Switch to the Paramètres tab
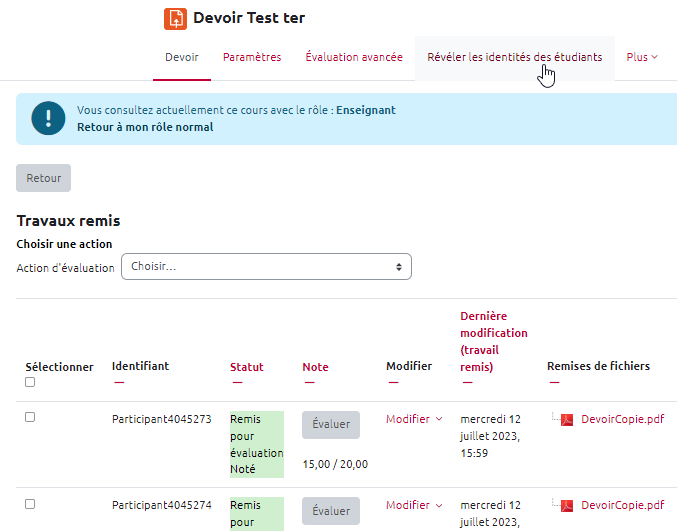Viewport: 677px width, 531px height. [x=252, y=57]
